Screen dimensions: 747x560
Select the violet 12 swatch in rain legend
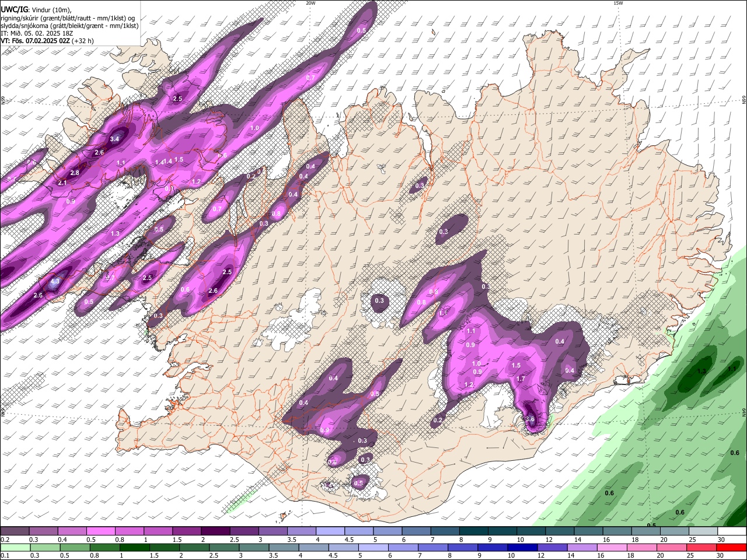pyautogui.click(x=551, y=547)
